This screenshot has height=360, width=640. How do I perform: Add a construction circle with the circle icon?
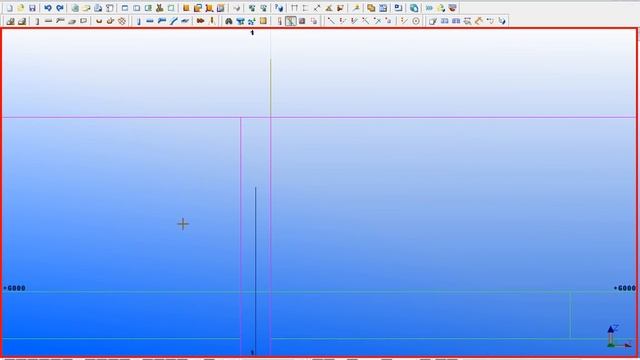pyautogui.click(x=416, y=21)
